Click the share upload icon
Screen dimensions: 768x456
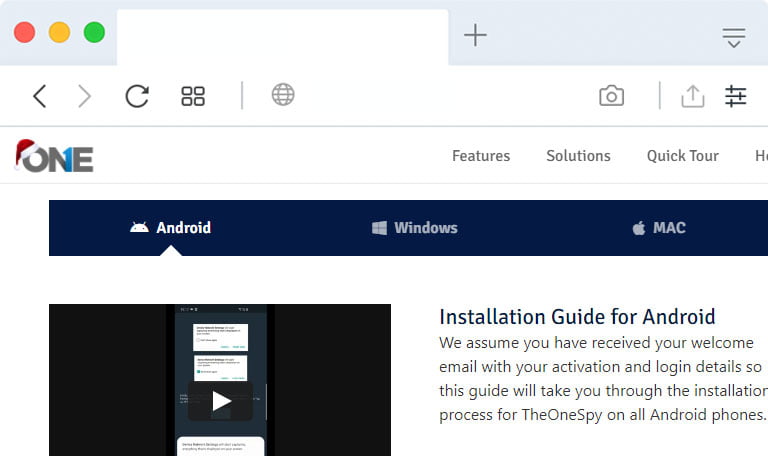tap(693, 96)
